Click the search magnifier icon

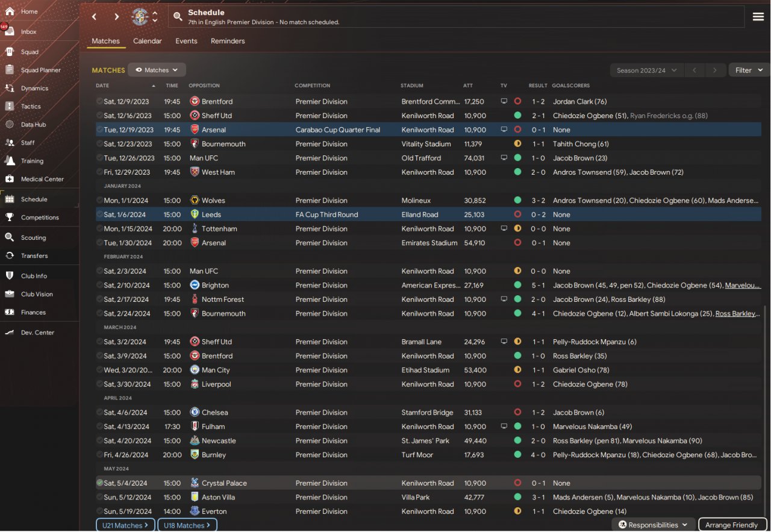pyautogui.click(x=178, y=17)
